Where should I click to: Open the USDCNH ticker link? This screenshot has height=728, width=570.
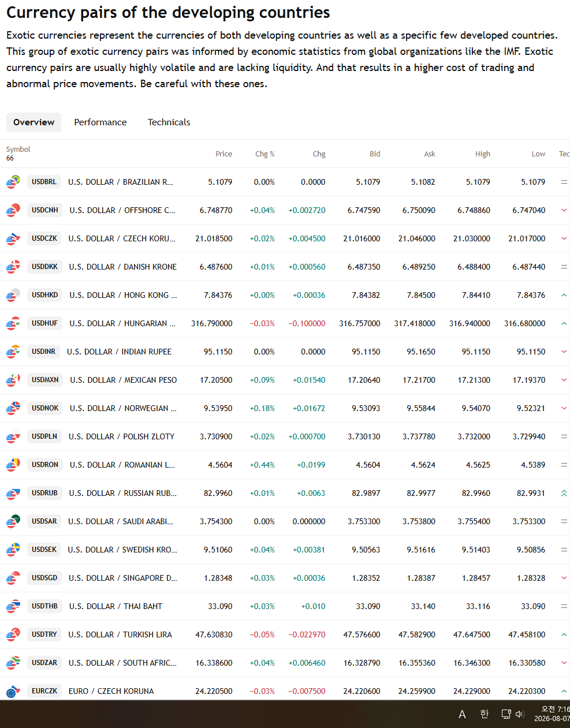(45, 210)
